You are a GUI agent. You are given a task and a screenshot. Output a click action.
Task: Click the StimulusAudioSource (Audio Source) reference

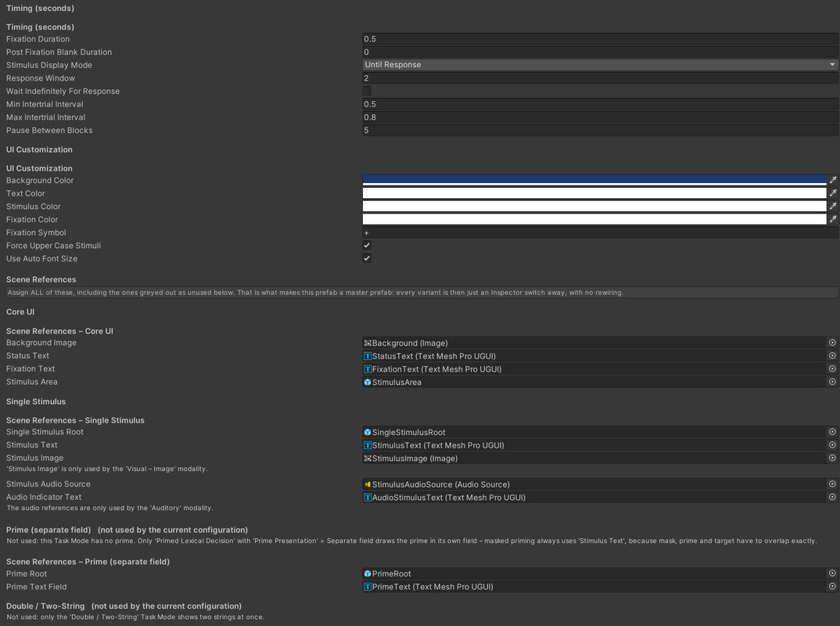(594, 484)
